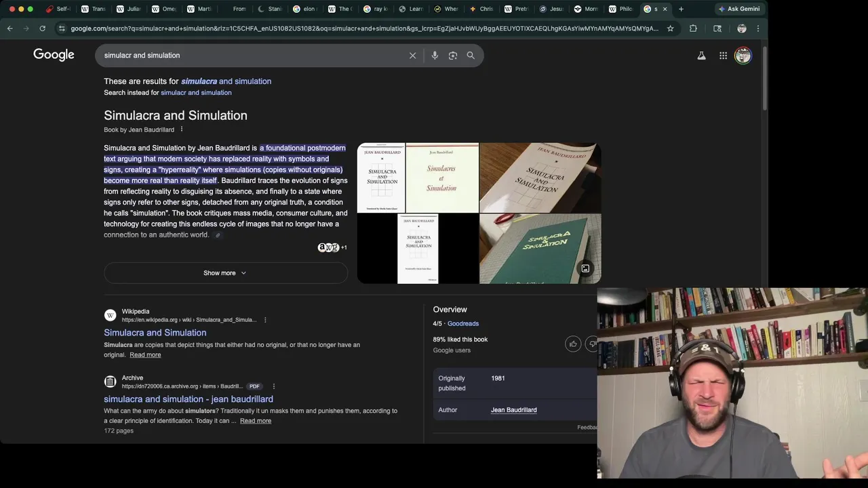Image resolution: width=868 pixels, height=488 pixels.
Task: Click the Wikipedia favicon
Action: tap(110, 315)
